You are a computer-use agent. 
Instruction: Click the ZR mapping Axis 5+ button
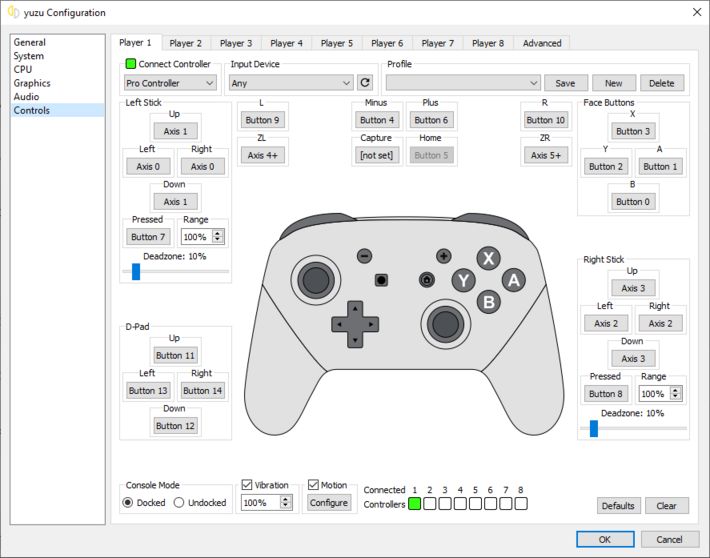[546, 155]
